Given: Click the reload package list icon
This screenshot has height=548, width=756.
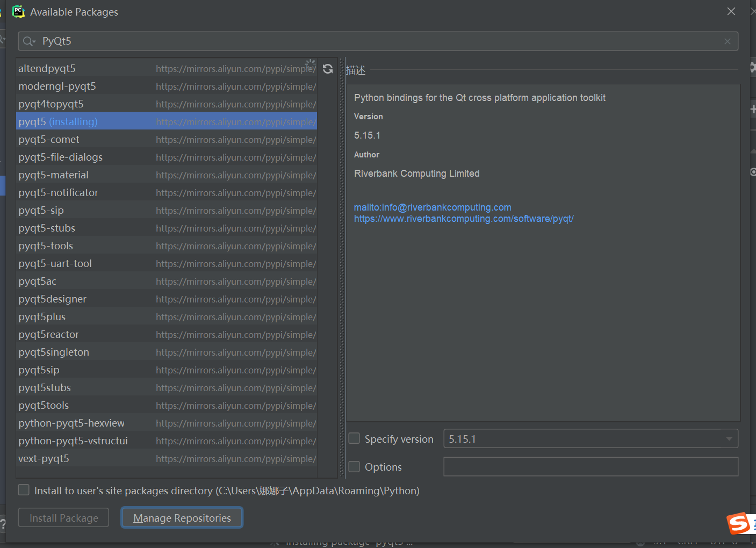Looking at the screenshot, I should tap(328, 69).
